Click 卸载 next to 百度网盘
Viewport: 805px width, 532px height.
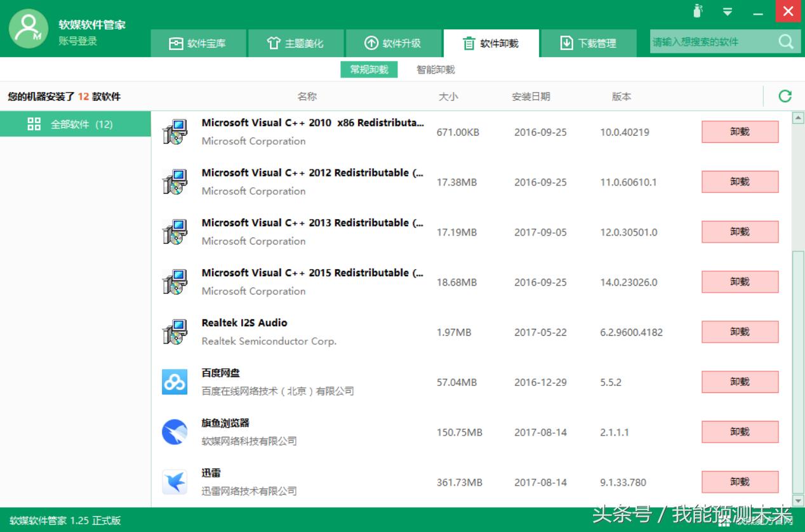740,382
